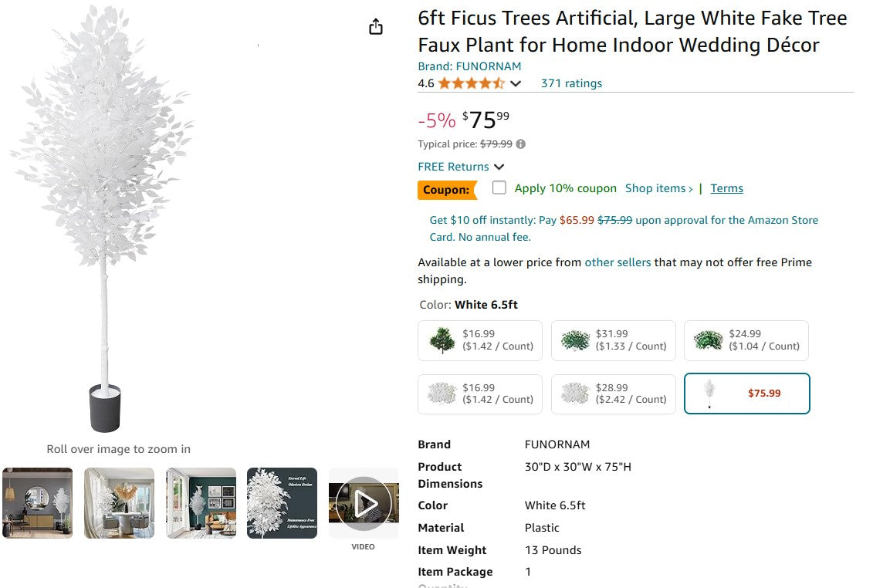Click the share icon

(x=376, y=25)
